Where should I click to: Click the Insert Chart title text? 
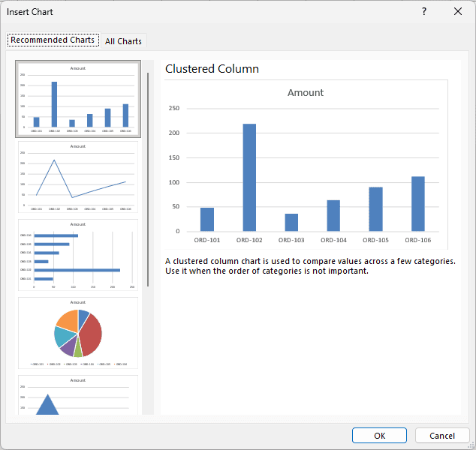pos(30,12)
